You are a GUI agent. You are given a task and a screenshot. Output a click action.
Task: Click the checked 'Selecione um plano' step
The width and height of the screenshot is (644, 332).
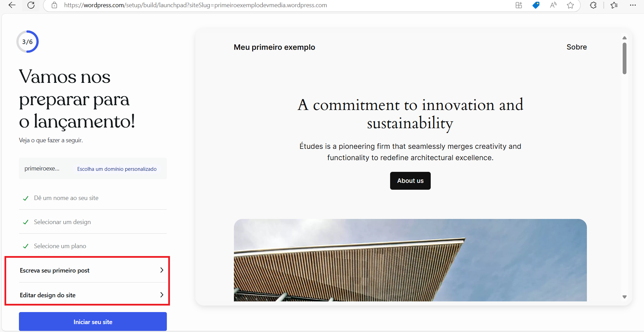click(60, 246)
